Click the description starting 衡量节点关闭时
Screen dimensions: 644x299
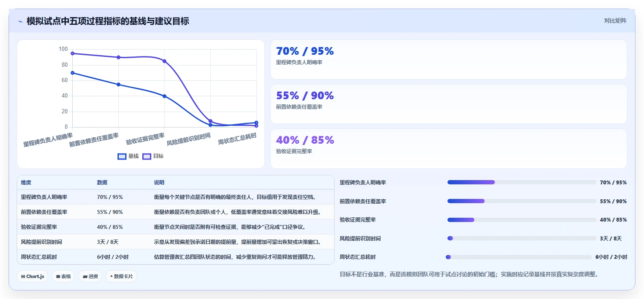tap(230, 227)
